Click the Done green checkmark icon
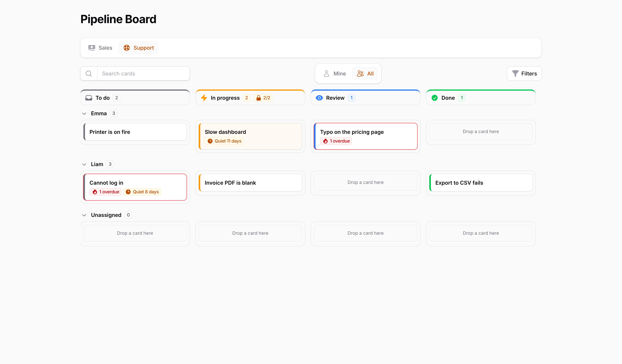This screenshot has height=364, width=622. point(434,98)
